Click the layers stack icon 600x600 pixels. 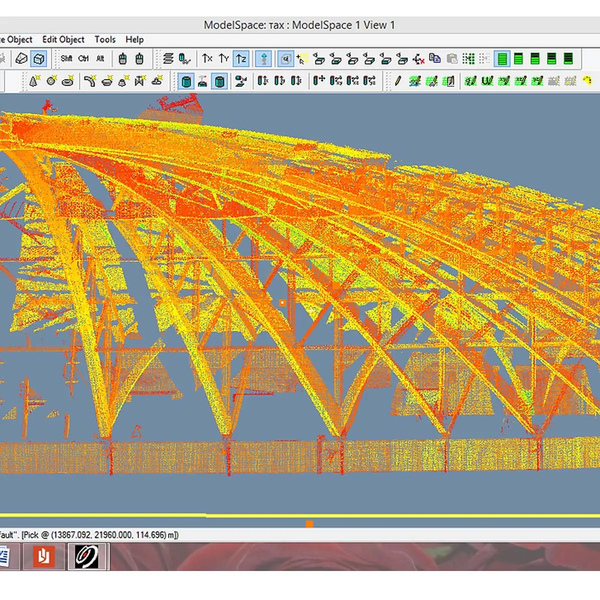click(x=168, y=59)
